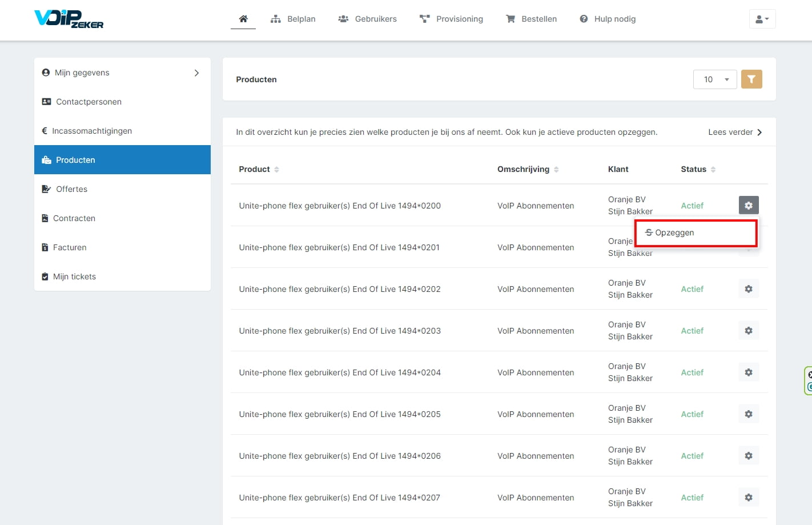
Task: Go to Bestellen
Action: coord(531,19)
